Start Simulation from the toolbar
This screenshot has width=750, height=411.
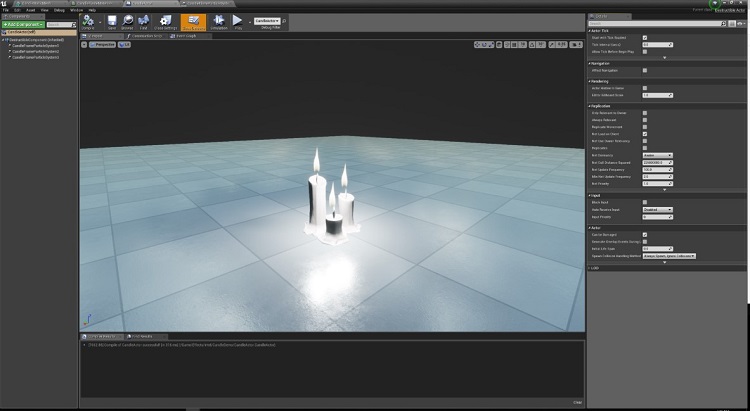217,21
